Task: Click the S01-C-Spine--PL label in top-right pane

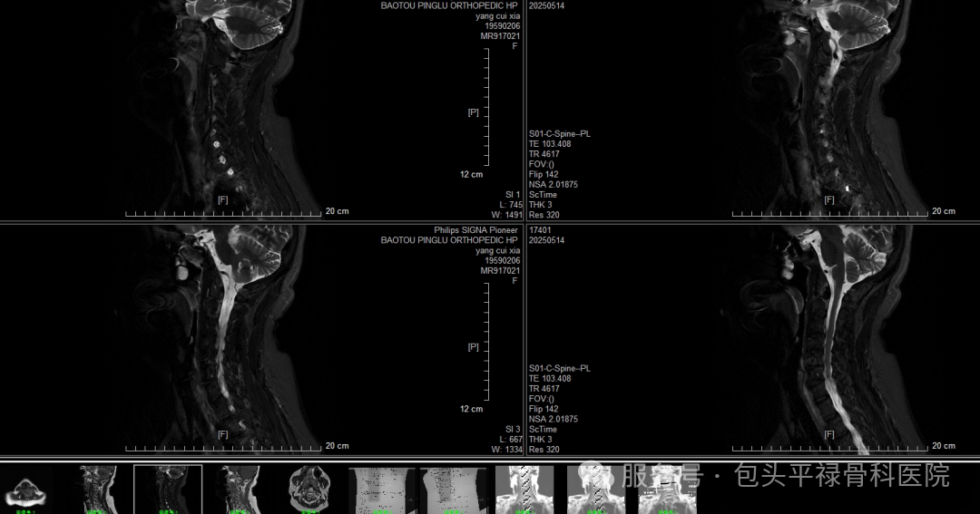Action: tap(560, 134)
